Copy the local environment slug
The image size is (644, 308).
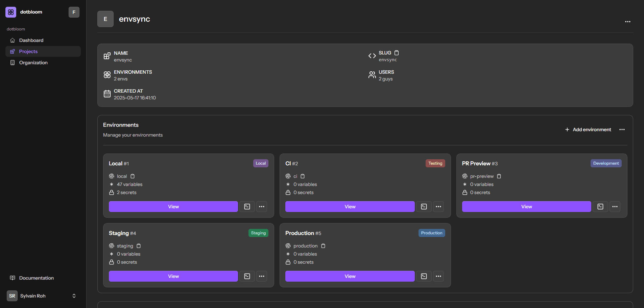coord(133,176)
